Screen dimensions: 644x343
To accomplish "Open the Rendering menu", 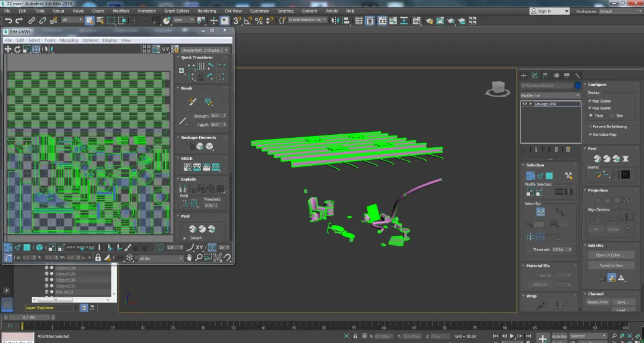I will point(206,11).
